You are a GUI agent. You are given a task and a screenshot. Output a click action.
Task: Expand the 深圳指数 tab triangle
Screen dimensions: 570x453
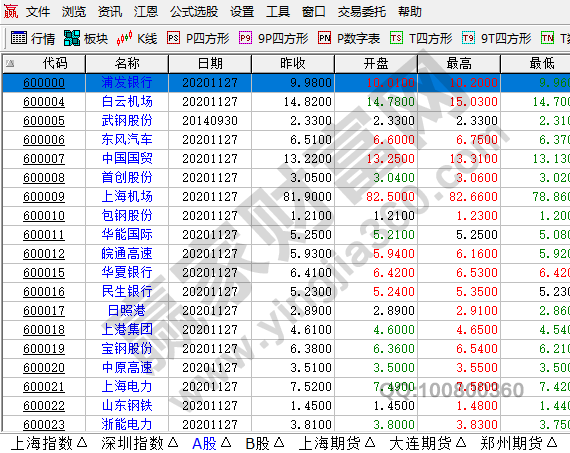coord(173,442)
